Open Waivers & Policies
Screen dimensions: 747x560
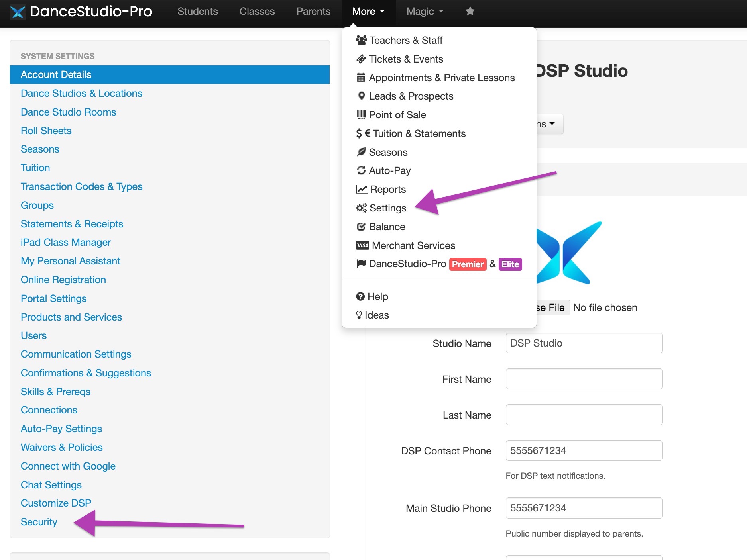click(x=61, y=447)
